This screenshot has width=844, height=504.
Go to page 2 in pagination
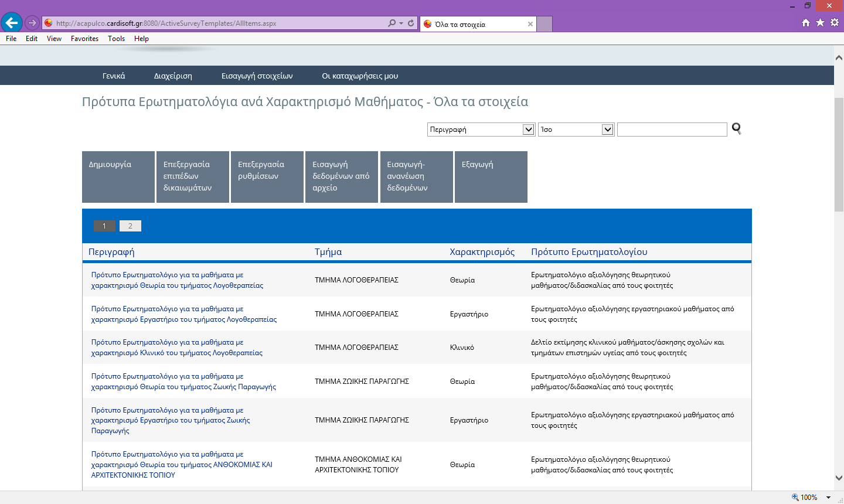pos(130,226)
